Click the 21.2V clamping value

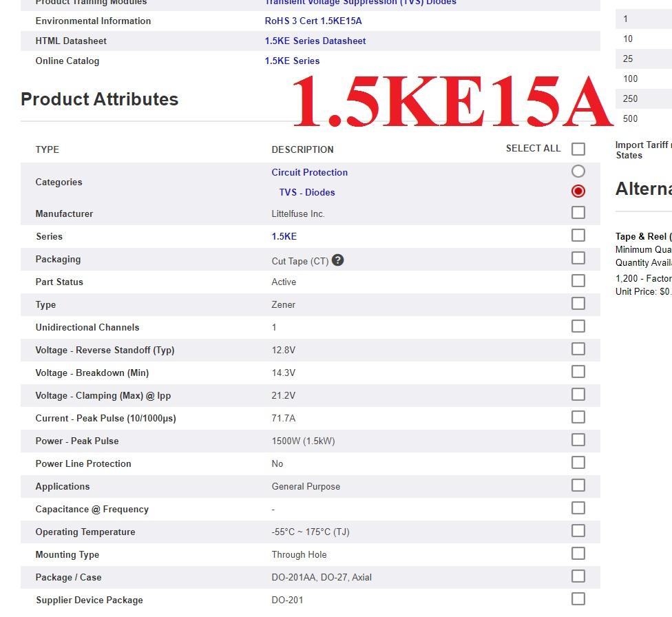[x=283, y=395]
